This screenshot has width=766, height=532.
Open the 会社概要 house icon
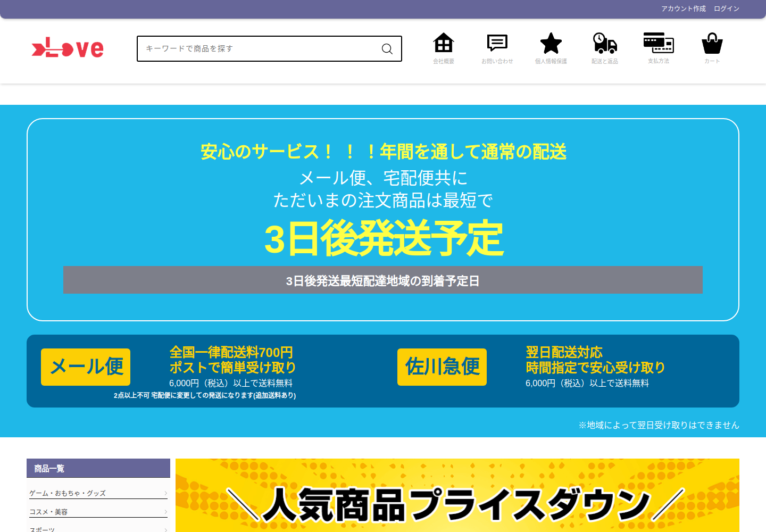tap(444, 43)
